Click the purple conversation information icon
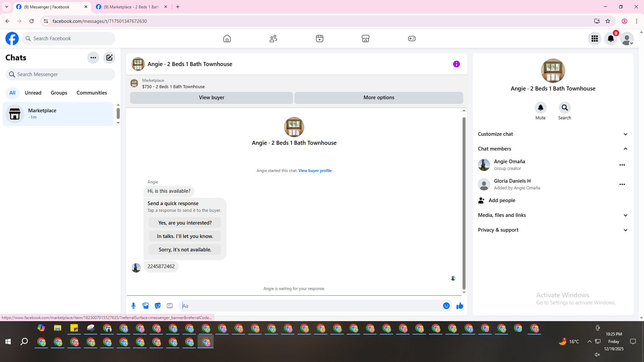This screenshot has height=362, width=644. click(x=456, y=64)
